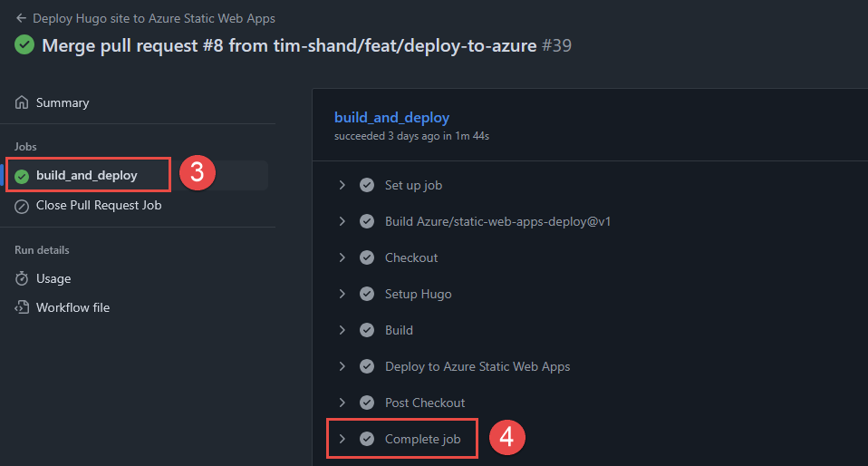868x466 pixels.
Task: Click the stopwatch icon next to Usage
Action: pyautogui.click(x=22, y=278)
